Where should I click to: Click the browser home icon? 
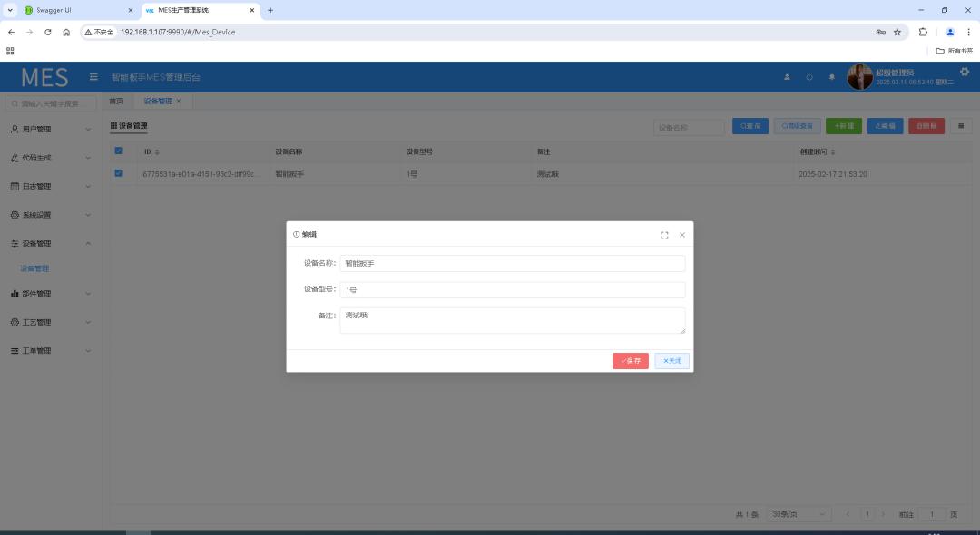coord(66,32)
